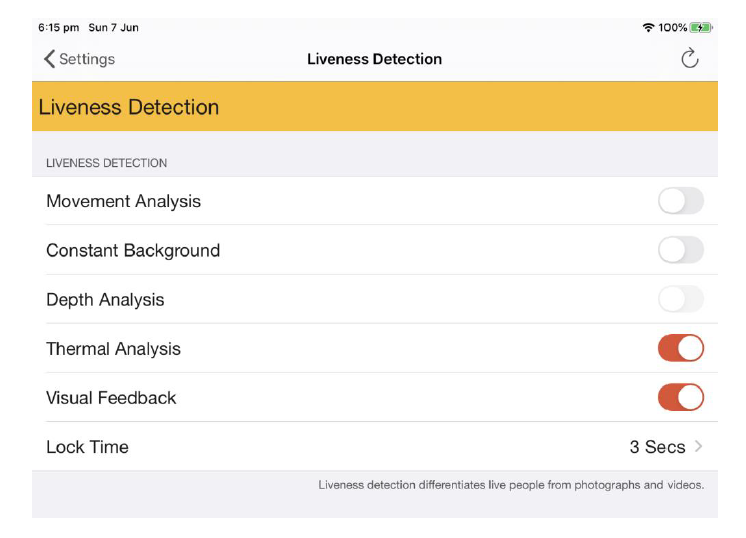Tap the Movement Analysis label
The image size is (746, 538).
pos(123,201)
